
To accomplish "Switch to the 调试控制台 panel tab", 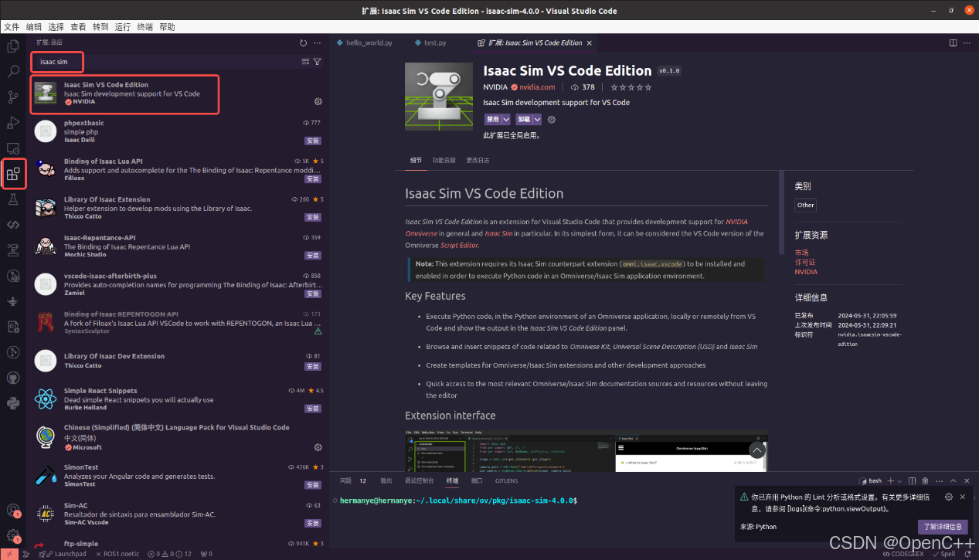I will pos(419,480).
